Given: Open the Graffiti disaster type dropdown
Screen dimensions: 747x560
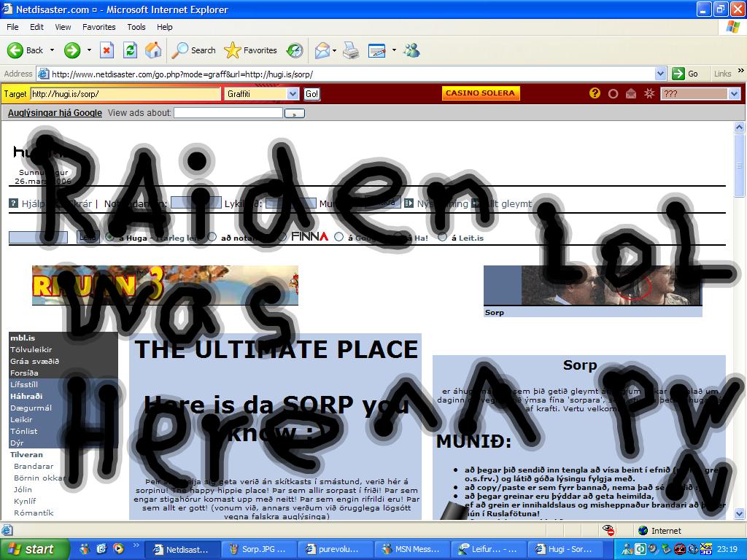Looking at the screenshot, I should point(293,94).
